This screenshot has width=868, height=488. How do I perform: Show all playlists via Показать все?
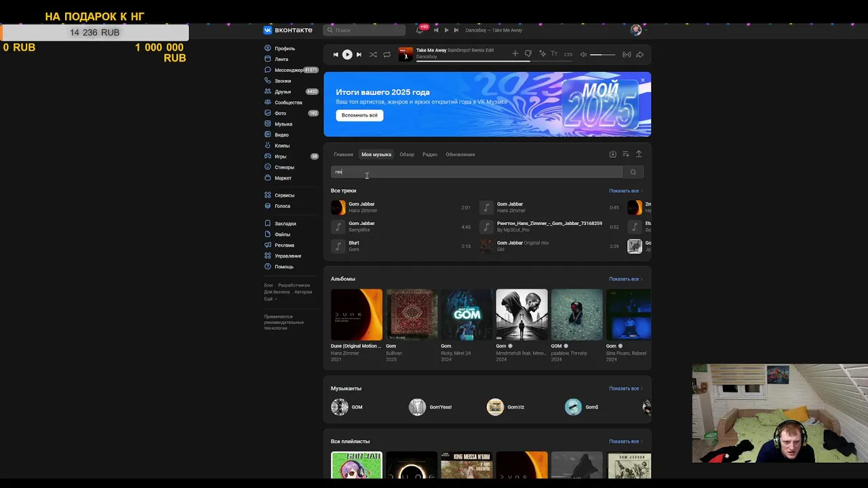coord(625,442)
